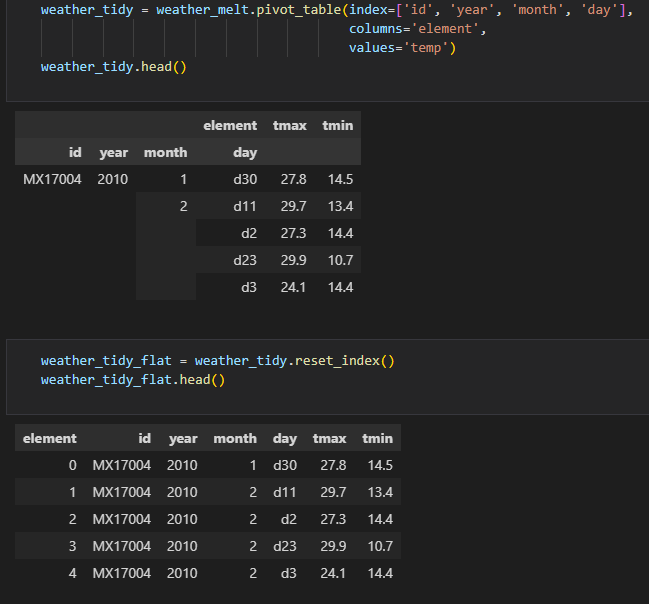
Task: Click tmax column header in pivot table output
Action: [x=290, y=125]
